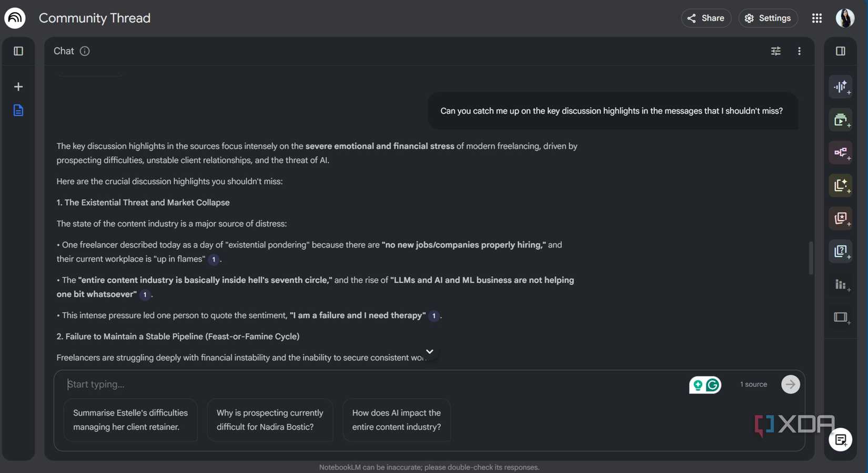The image size is (868, 473).
Task: Generate a Quiz from the sources
Action: 840,251
